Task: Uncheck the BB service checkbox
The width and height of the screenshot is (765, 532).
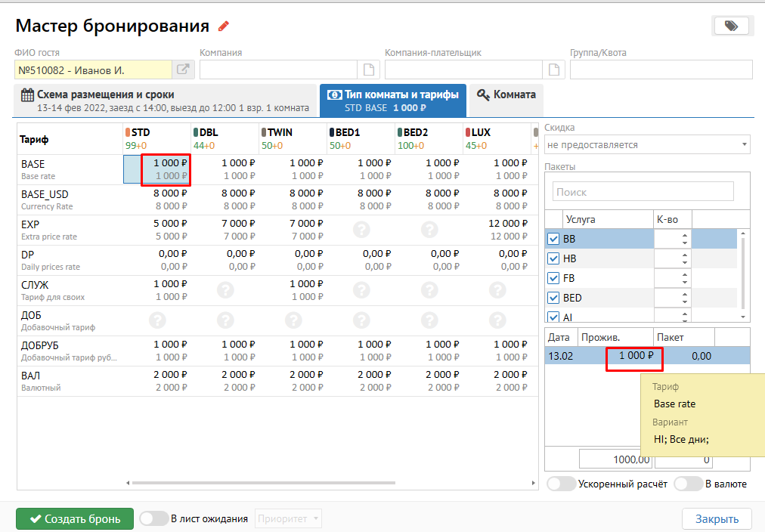Action: click(553, 240)
